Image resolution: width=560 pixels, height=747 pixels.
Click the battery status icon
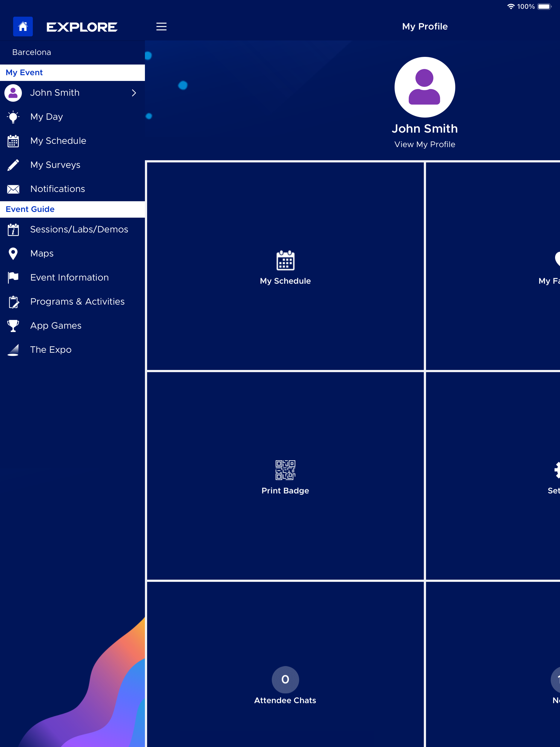pyautogui.click(x=544, y=6)
